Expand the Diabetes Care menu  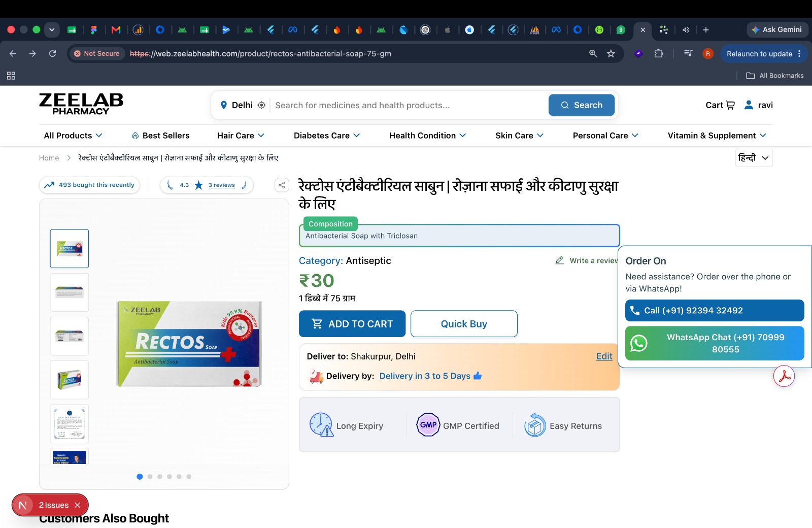click(x=327, y=136)
